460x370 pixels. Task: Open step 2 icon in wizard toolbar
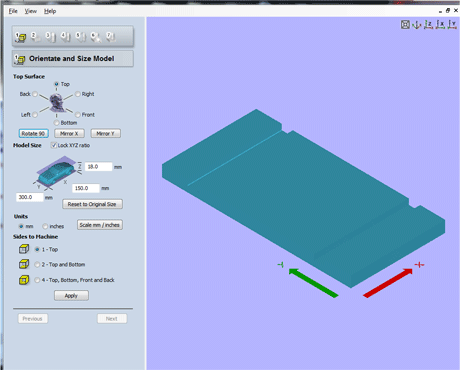coord(36,37)
